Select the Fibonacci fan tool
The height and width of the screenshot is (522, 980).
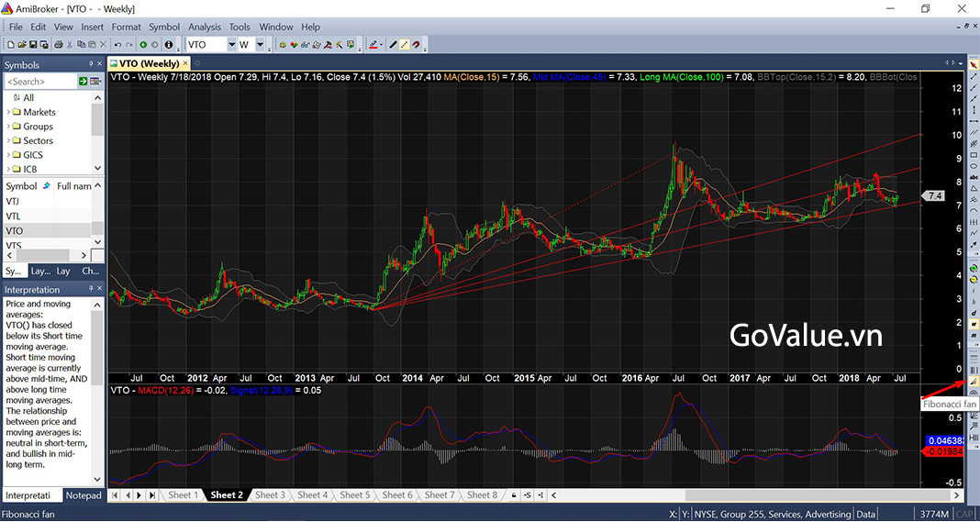[974, 381]
